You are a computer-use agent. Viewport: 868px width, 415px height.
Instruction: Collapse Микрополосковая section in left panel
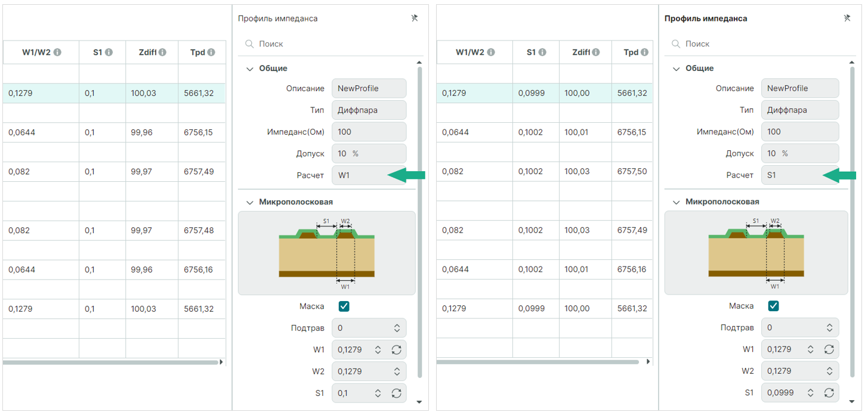(250, 203)
